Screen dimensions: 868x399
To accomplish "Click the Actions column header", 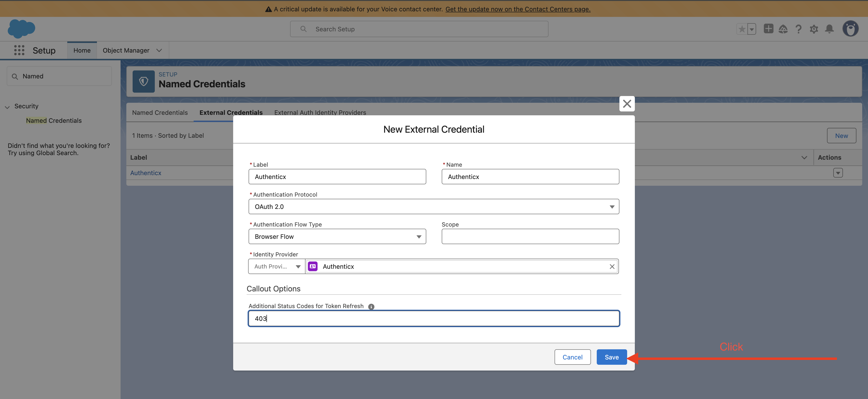I will pyautogui.click(x=829, y=158).
